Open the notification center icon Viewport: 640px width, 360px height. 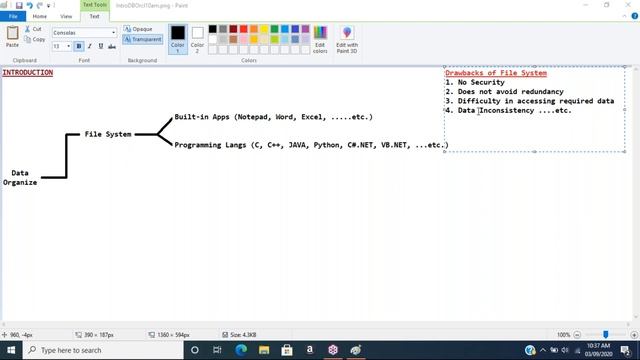click(x=625, y=350)
